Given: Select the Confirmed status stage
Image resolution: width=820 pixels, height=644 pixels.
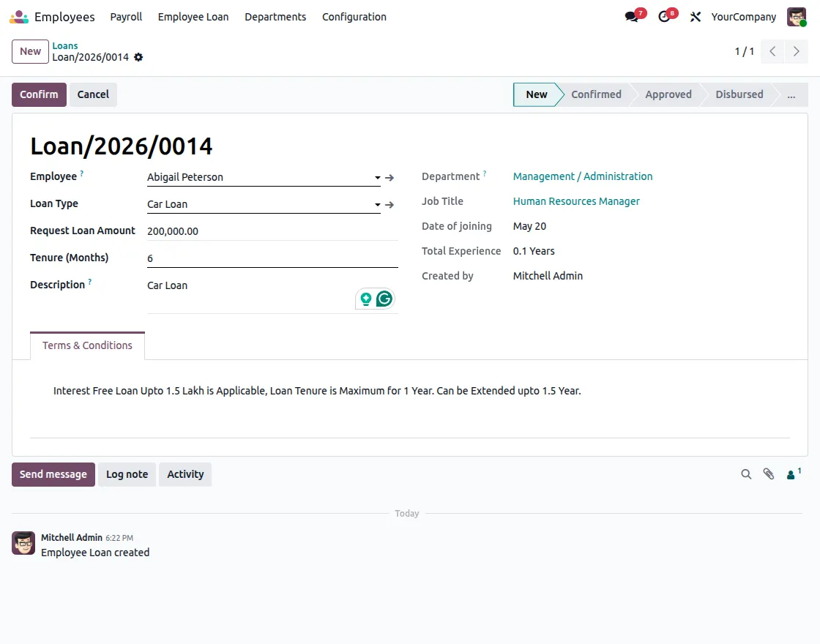Looking at the screenshot, I should 596,94.
